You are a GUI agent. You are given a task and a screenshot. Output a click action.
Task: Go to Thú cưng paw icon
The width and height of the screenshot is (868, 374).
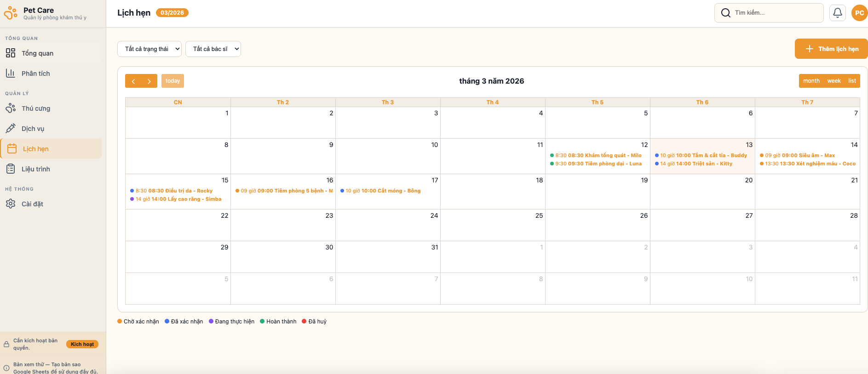(11, 108)
